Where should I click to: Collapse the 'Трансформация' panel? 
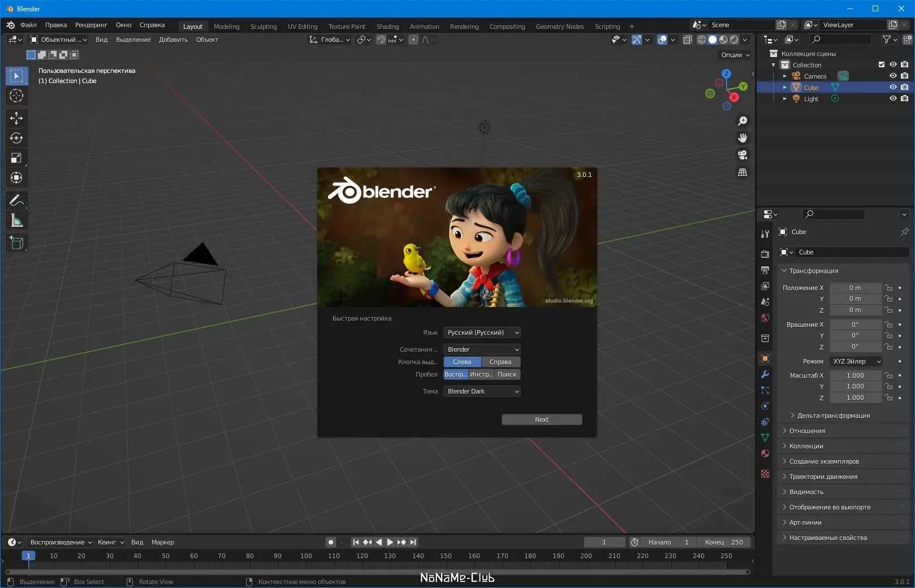point(814,271)
